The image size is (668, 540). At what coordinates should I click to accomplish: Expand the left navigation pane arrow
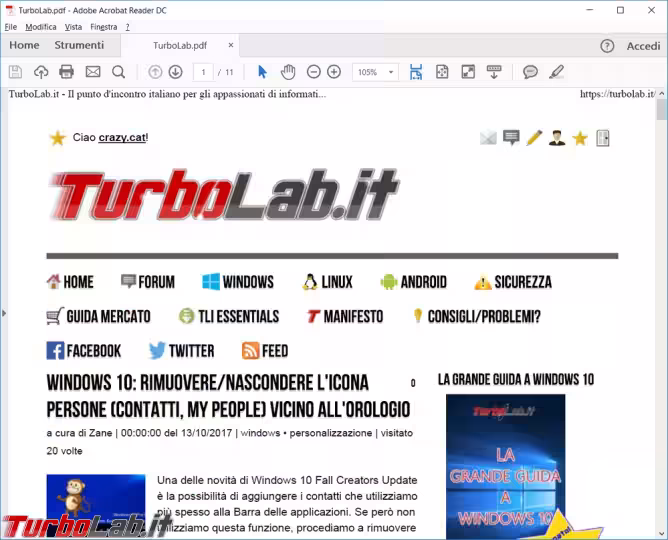coord(4,313)
